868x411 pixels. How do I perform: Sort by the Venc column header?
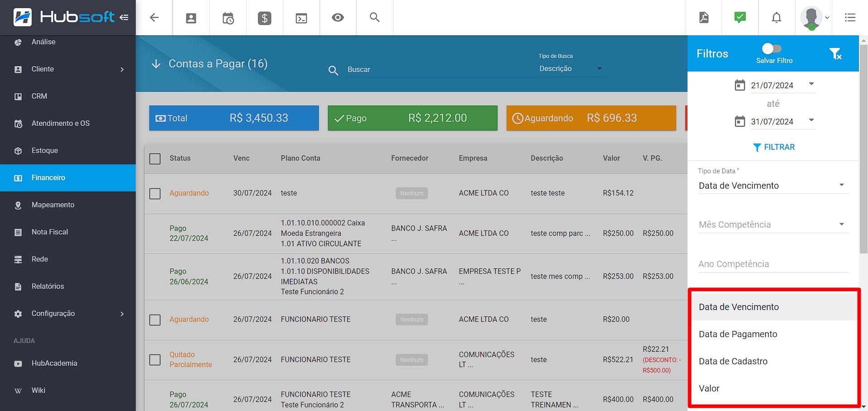[242, 158]
